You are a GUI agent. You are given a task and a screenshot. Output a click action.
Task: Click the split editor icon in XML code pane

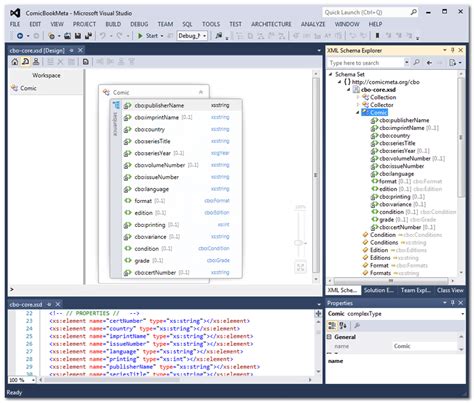pyautogui.click(x=318, y=313)
